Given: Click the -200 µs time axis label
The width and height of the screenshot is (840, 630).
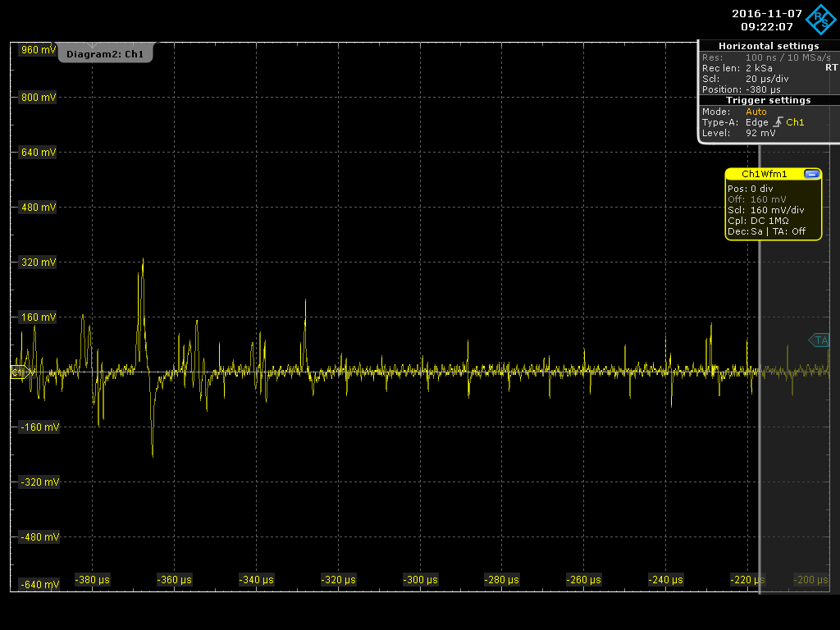Looking at the screenshot, I should coord(810,580).
